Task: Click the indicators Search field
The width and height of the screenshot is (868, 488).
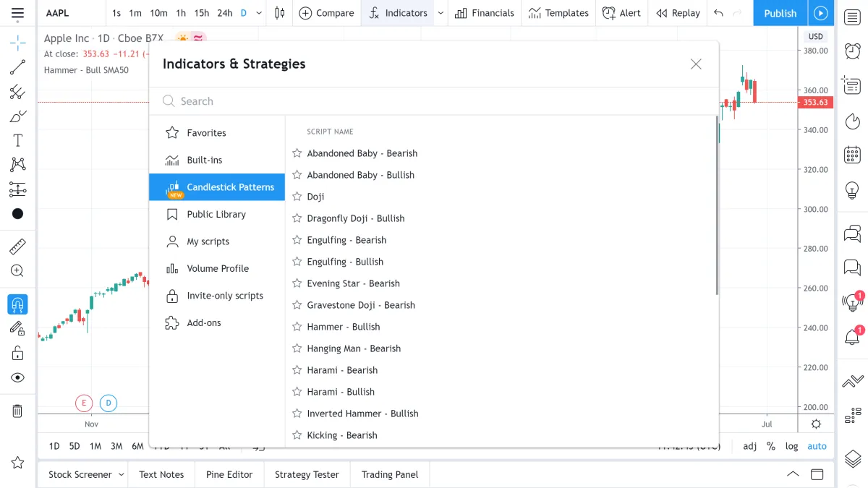Action: pyautogui.click(x=434, y=101)
